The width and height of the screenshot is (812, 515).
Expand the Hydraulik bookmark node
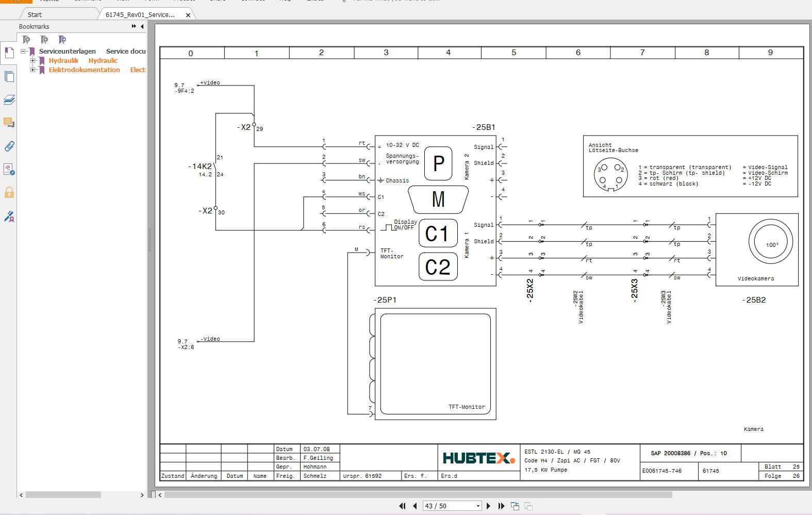(33, 60)
